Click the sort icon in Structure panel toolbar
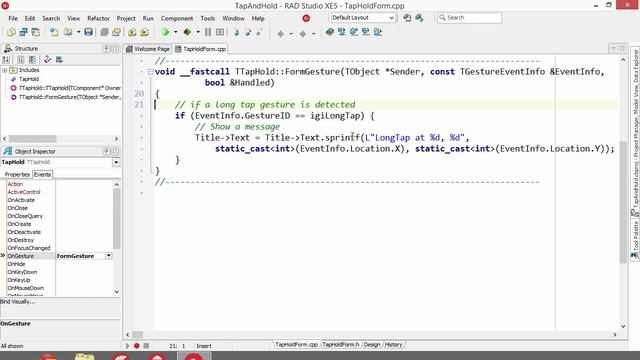The image size is (640, 360). (x=6, y=60)
